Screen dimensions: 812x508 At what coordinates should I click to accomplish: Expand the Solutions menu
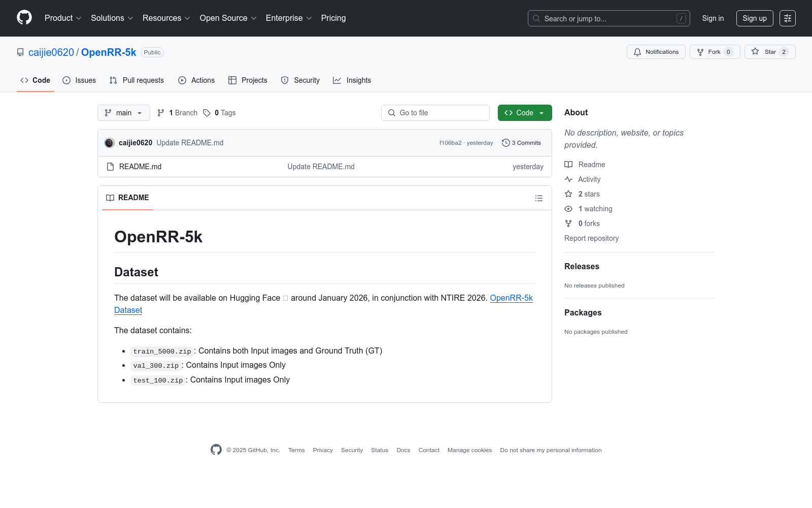(112, 18)
